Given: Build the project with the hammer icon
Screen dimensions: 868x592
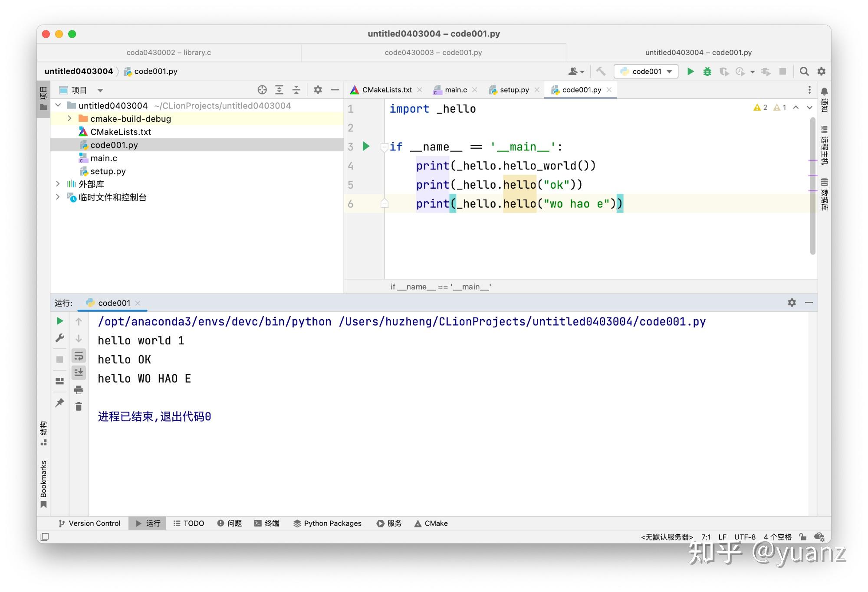Looking at the screenshot, I should [601, 71].
